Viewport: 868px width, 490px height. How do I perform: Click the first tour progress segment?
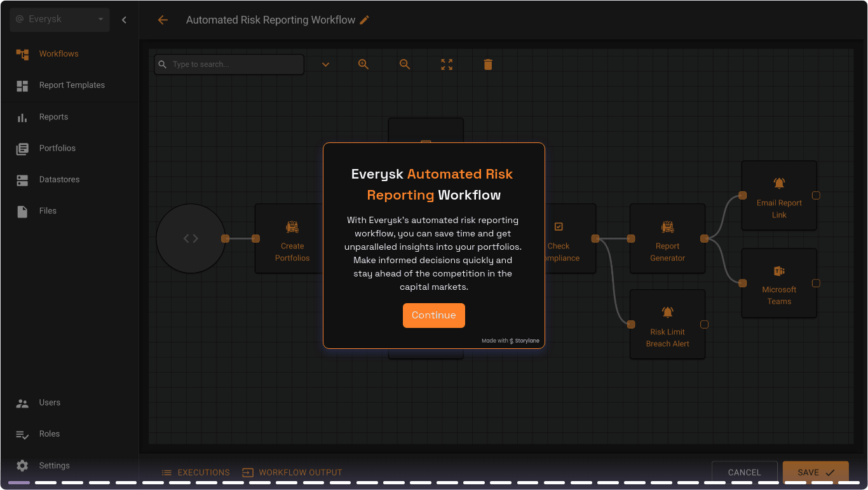[x=19, y=483]
